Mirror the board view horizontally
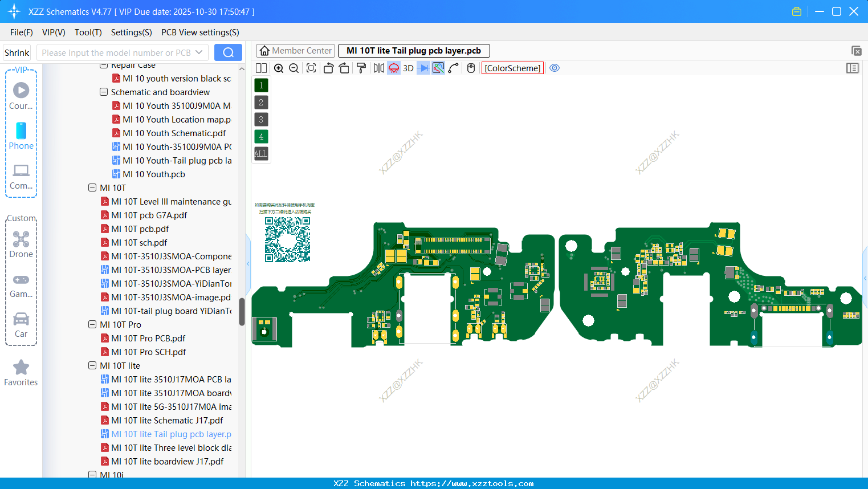Screen dimensions: 868x489 click(378, 68)
